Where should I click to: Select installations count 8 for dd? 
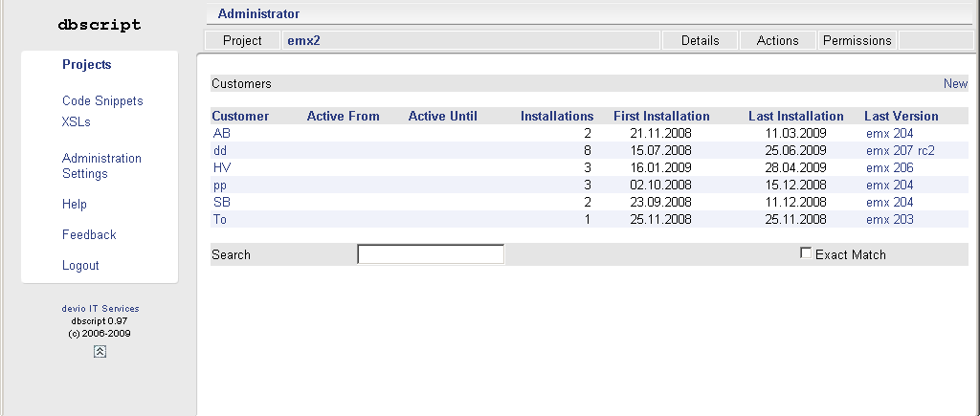(x=587, y=150)
